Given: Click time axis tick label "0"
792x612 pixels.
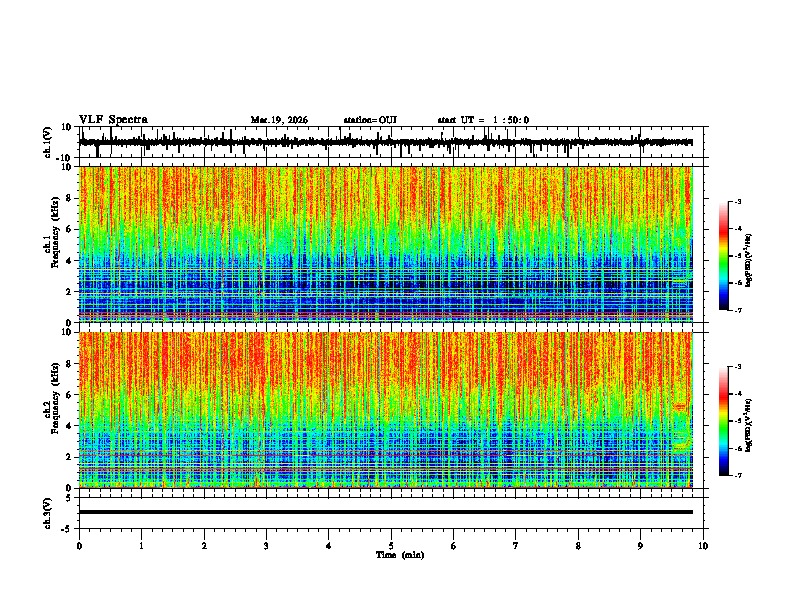Looking at the screenshot, I should (x=79, y=546).
